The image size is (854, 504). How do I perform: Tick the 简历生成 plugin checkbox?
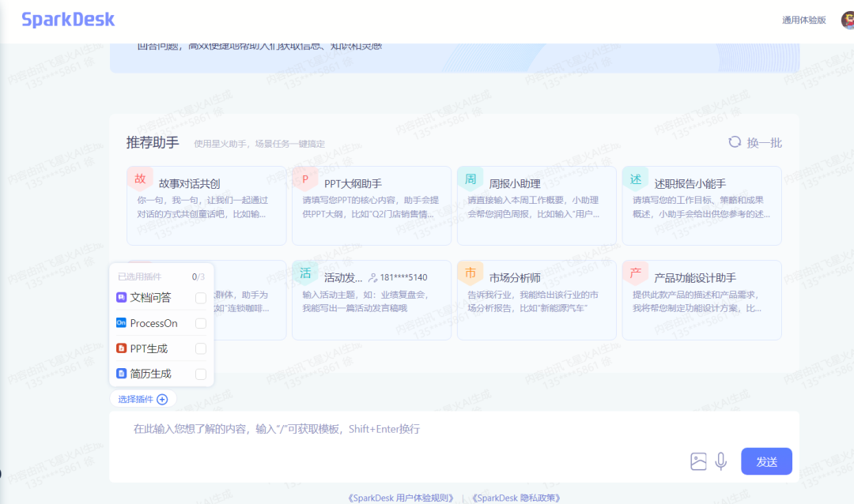[x=200, y=374]
